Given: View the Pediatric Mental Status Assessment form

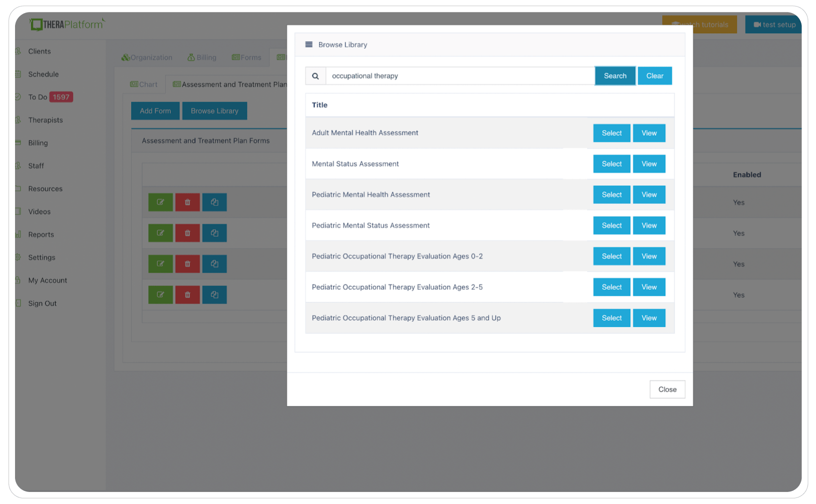Looking at the screenshot, I should (649, 226).
